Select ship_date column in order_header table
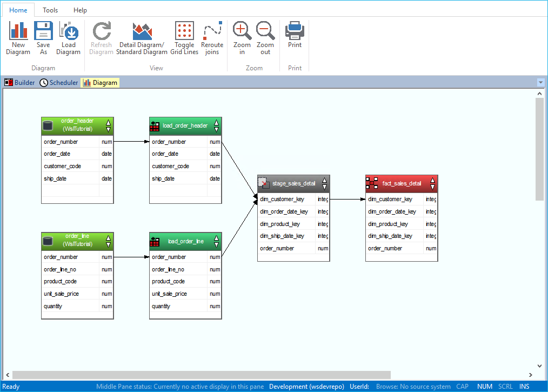 pyautogui.click(x=77, y=178)
